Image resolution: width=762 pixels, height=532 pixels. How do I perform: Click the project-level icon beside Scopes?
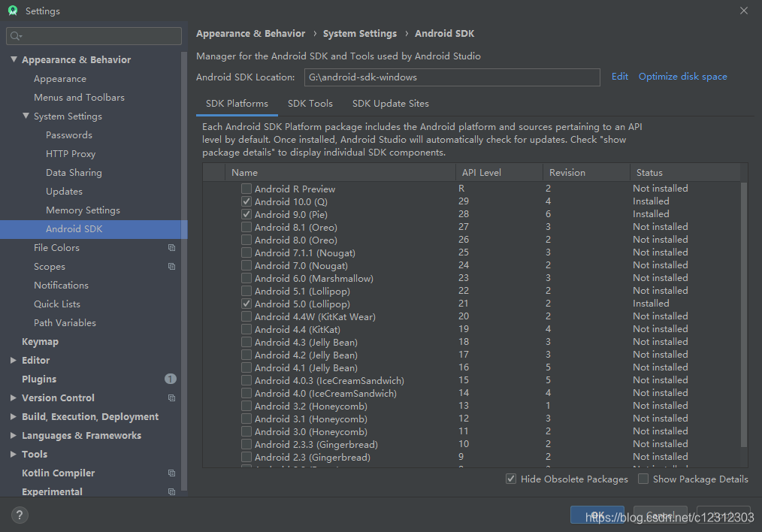171,266
